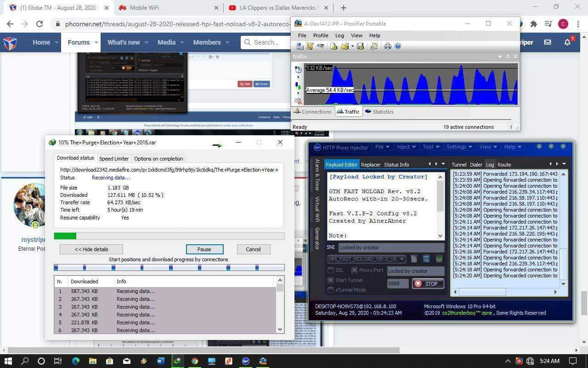Click Proxy Servers icon in Proxifier toolbar
This screenshot has width=588, height=368.
pos(300,46)
